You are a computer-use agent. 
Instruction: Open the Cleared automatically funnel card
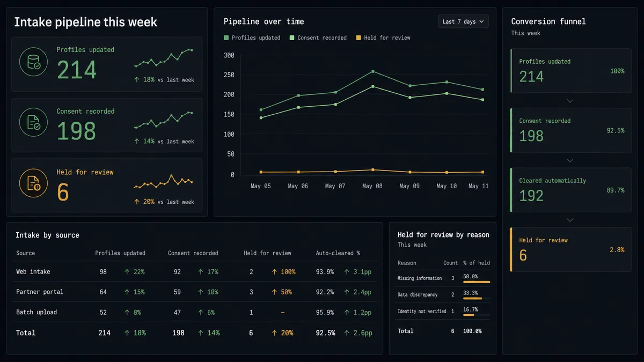(570, 190)
